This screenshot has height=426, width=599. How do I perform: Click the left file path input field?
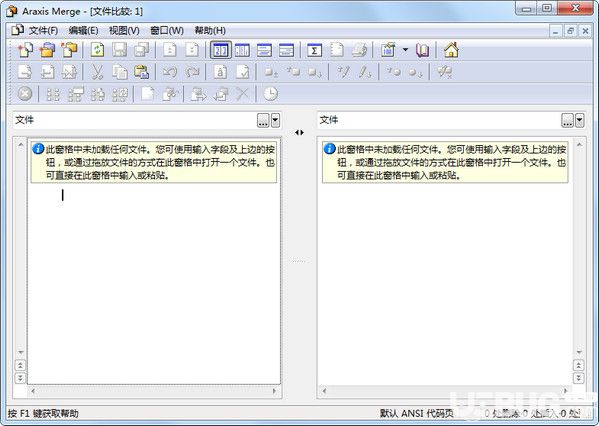point(134,120)
